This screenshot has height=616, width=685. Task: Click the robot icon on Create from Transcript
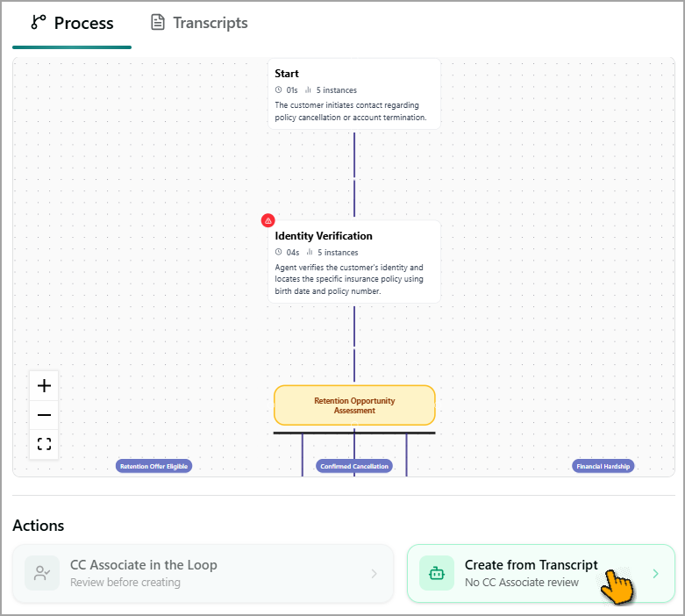[437, 573]
